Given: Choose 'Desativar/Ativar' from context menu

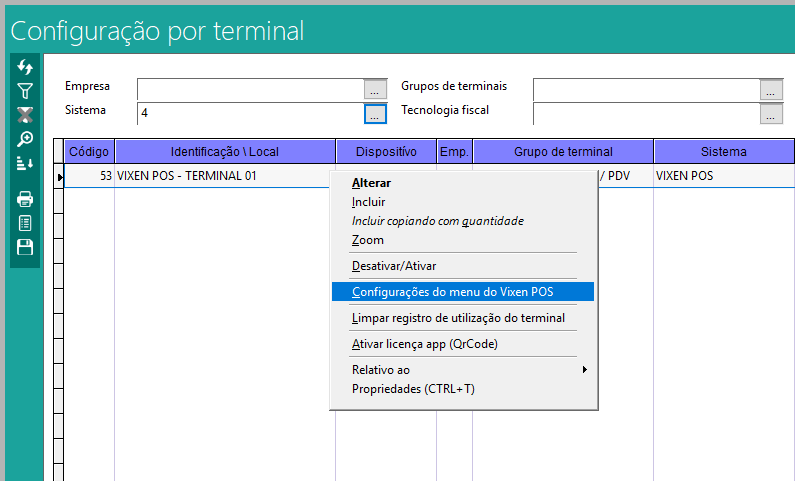Looking at the screenshot, I should tap(394, 266).
